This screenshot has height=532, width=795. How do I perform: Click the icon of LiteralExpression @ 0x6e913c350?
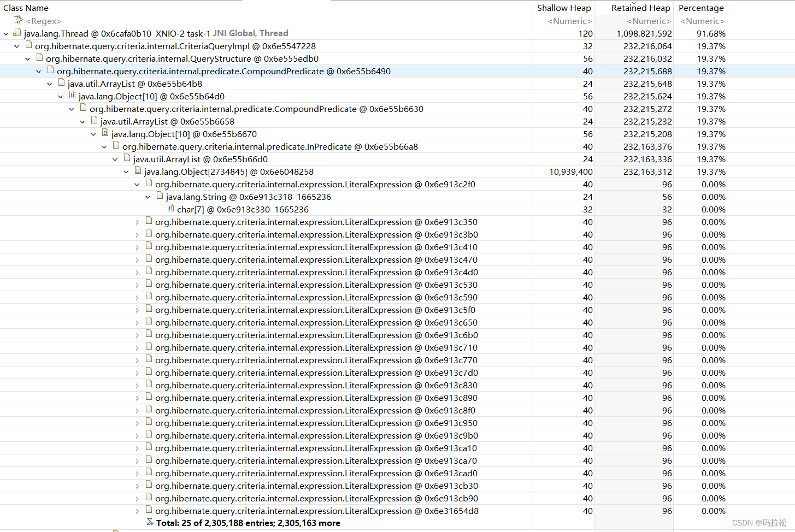(x=149, y=221)
